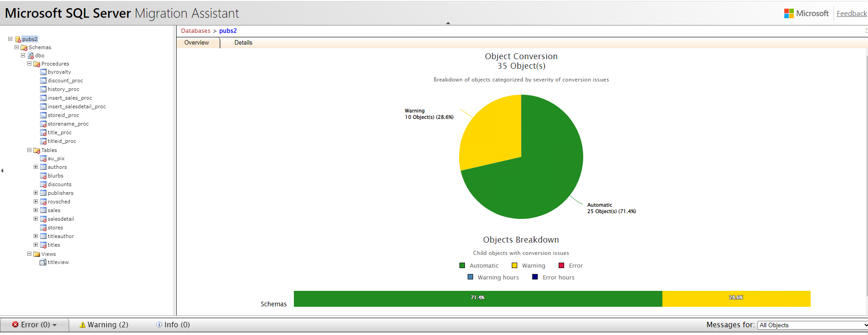This screenshot has width=868, height=335.
Task: Select the titles table icon
Action: pyautogui.click(x=43, y=245)
